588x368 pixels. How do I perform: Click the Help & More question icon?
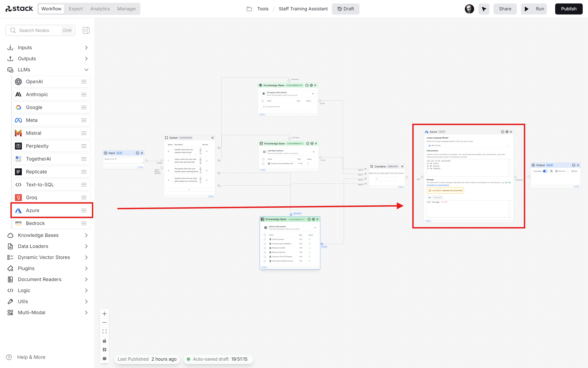(x=9, y=357)
